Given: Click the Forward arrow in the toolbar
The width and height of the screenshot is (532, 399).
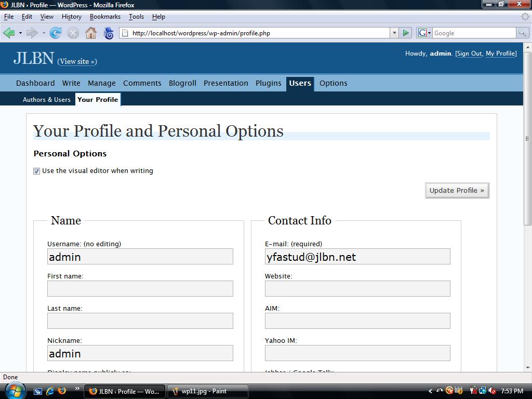Looking at the screenshot, I should [x=32, y=33].
